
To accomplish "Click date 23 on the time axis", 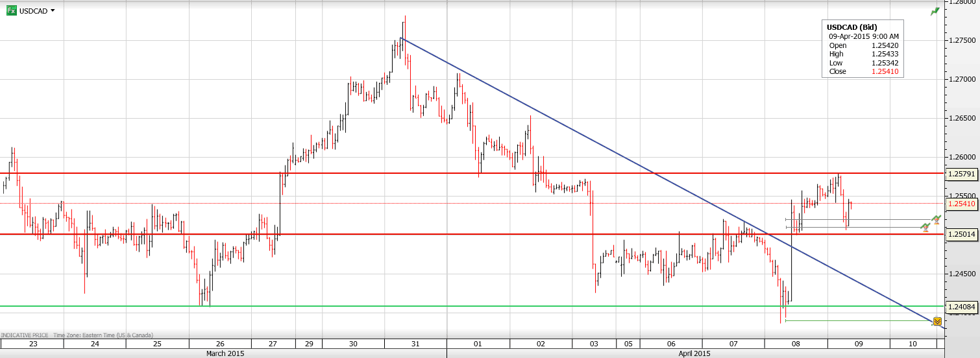I will tap(32, 344).
